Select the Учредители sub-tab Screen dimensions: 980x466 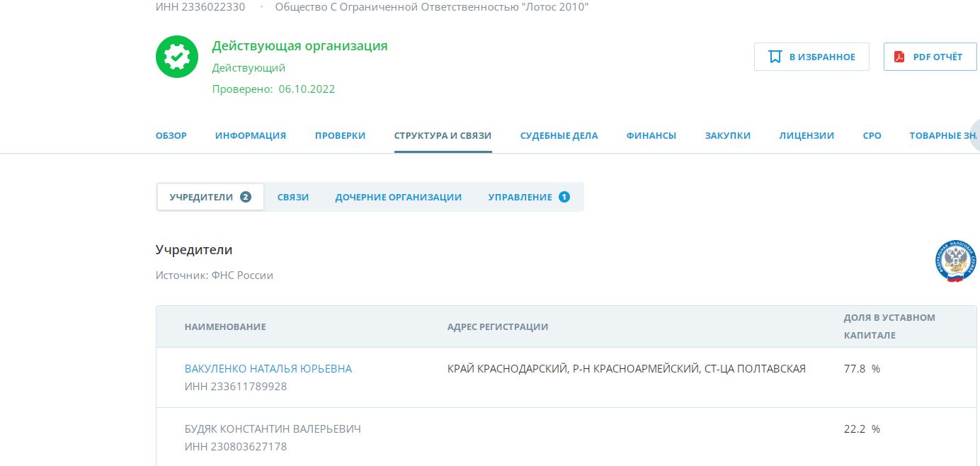(210, 197)
